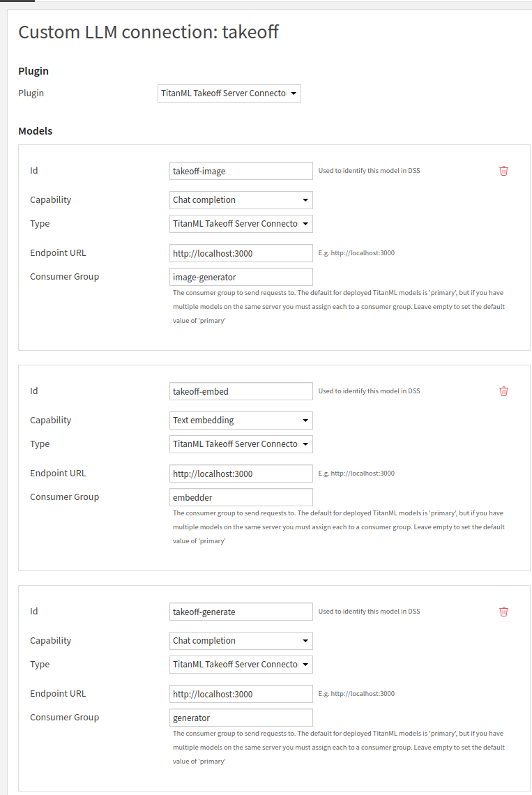532x795 pixels.
Task: Focus Endpoint URL field of takeoff-embed model
Action: pyautogui.click(x=241, y=474)
